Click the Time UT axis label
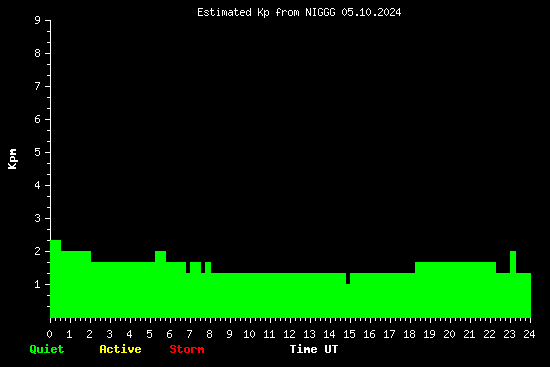The height and width of the screenshot is (367, 550). point(314,349)
